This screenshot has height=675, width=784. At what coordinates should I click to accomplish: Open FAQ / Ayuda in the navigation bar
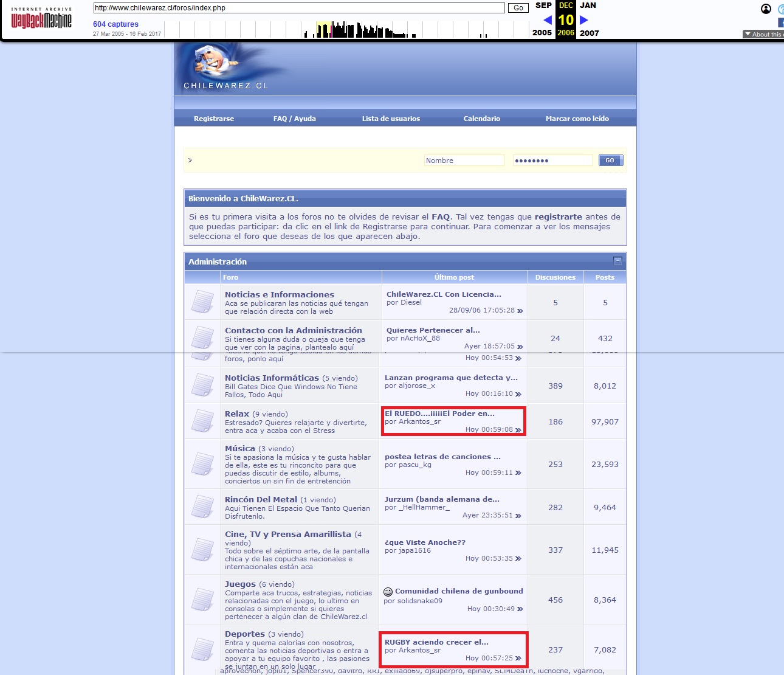point(295,119)
